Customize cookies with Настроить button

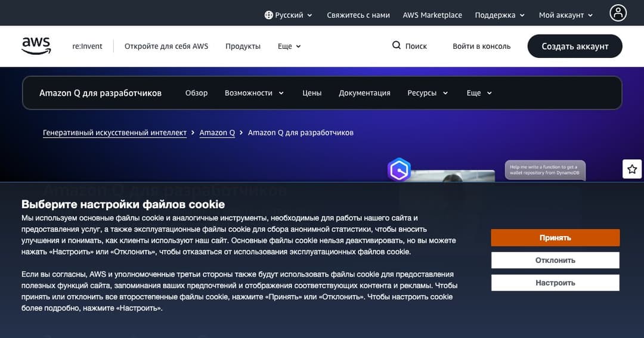pos(555,283)
